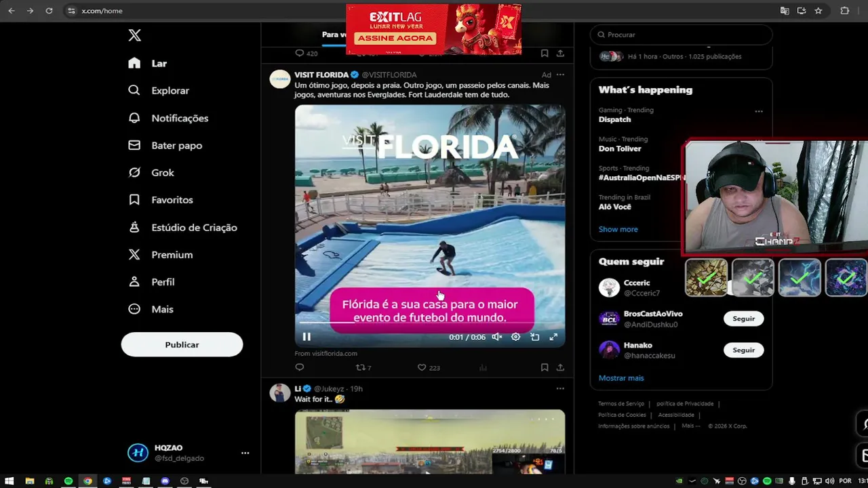Viewport: 868px width, 488px height.
Task: Open options for the Dispatch trend
Action: click(759, 111)
